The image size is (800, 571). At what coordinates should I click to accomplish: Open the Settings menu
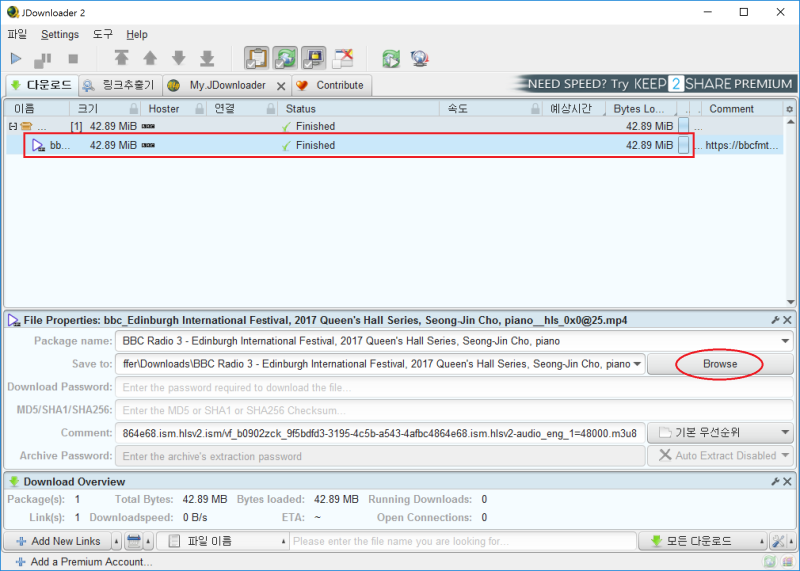60,34
